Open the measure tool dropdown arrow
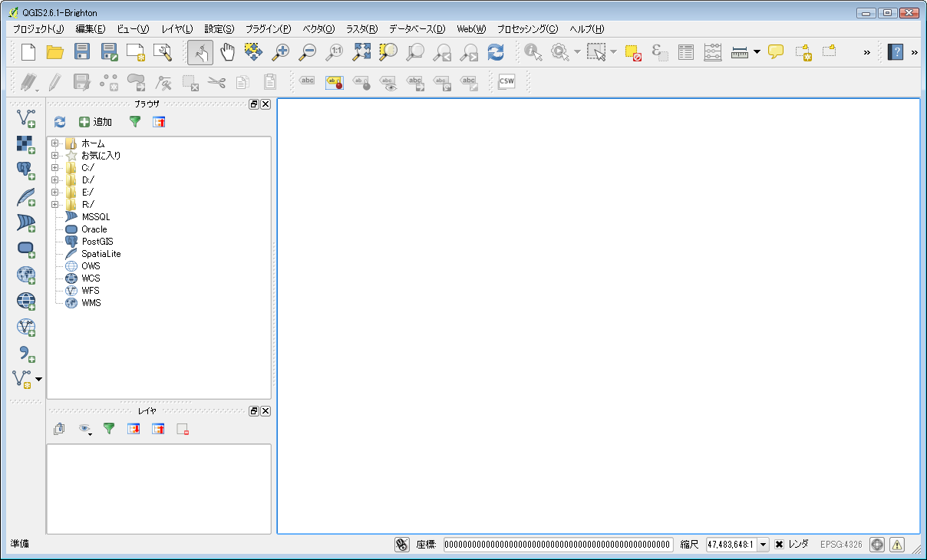 (x=757, y=52)
